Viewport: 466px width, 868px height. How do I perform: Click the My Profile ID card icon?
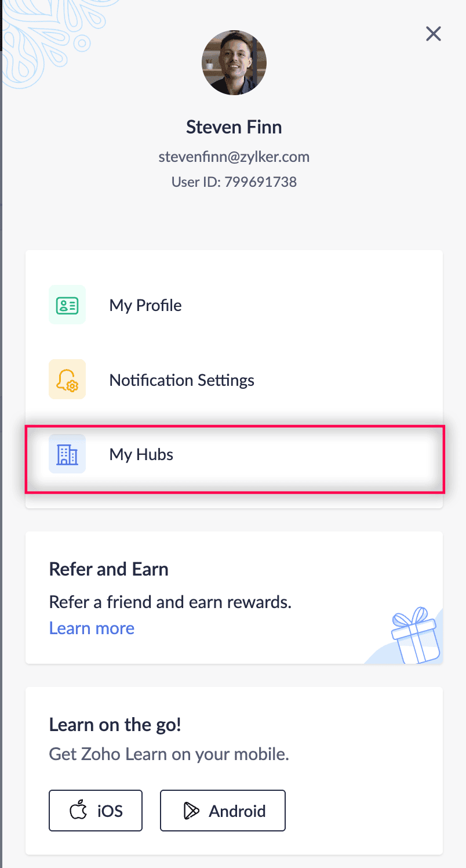click(67, 305)
